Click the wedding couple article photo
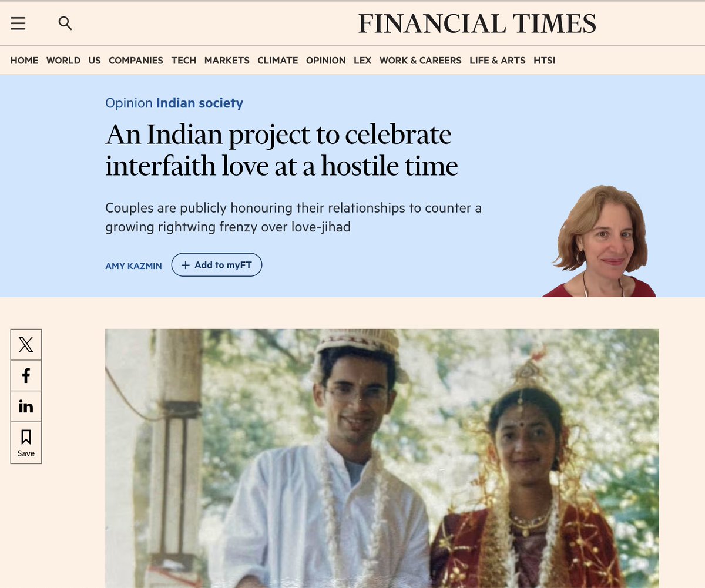This screenshot has width=705, height=588. (x=382, y=458)
